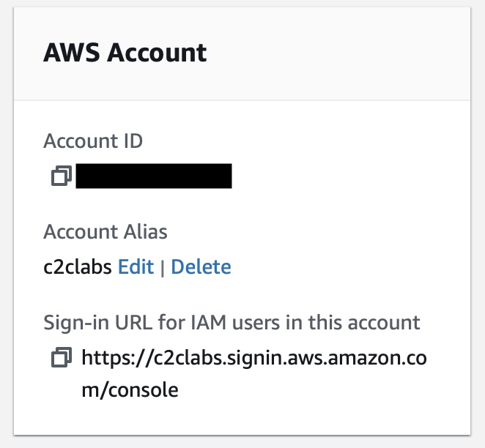Screen dimensions: 485x448
Task: Click the AWS Account panel heading
Action: pyautogui.click(x=125, y=53)
